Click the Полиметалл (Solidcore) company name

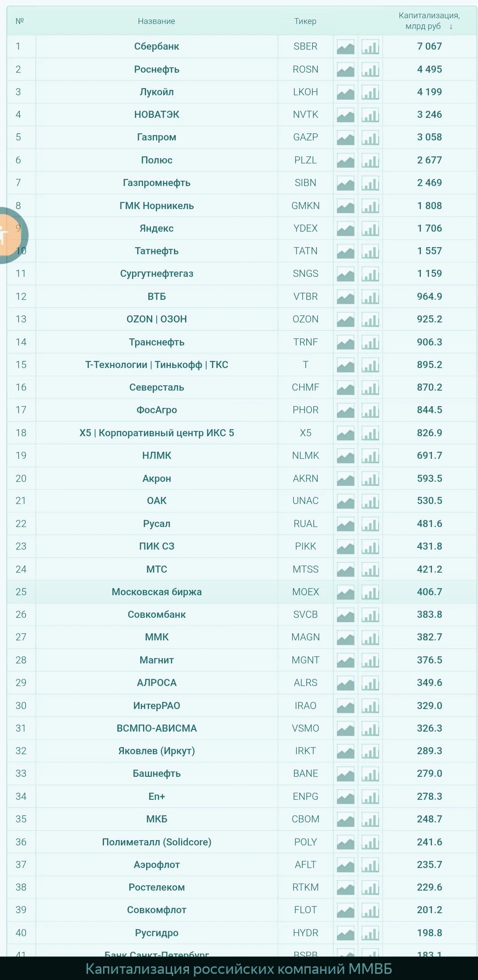click(x=157, y=842)
